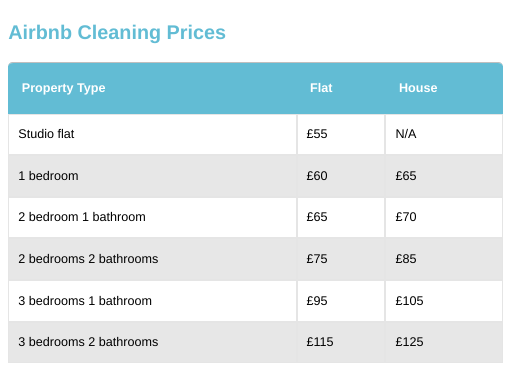This screenshot has height=390, width=514.
Task: Click the N/A house cell
Action: coord(406,134)
